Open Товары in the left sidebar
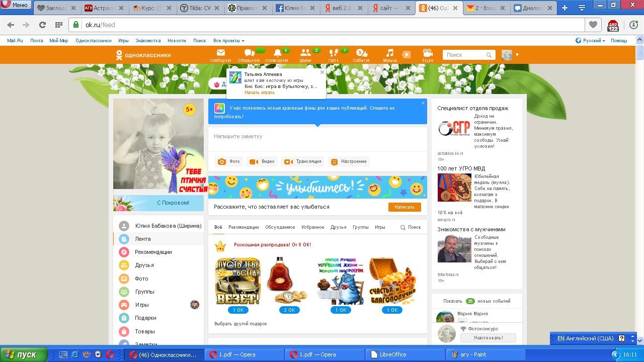Viewport: 644px width, 362px height. (158, 331)
